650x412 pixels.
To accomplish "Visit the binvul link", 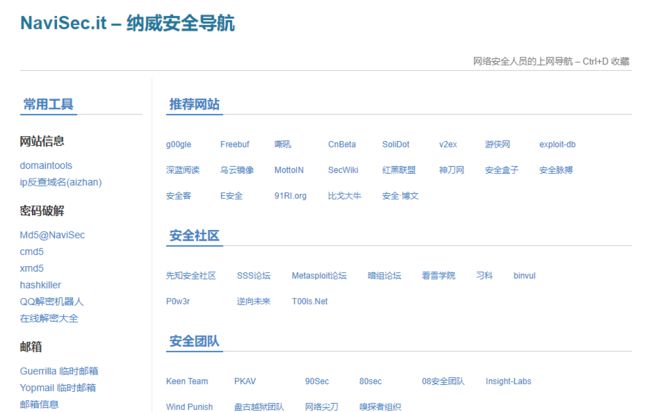I will point(524,276).
